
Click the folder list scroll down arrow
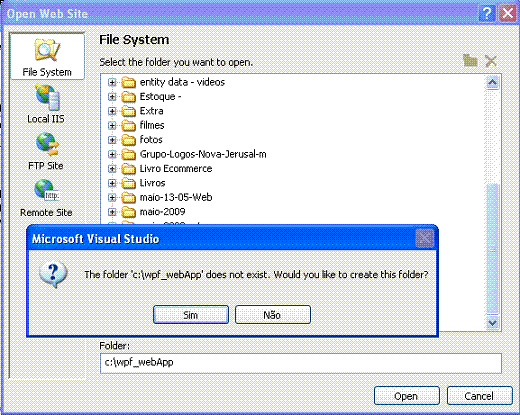point(492,323)
